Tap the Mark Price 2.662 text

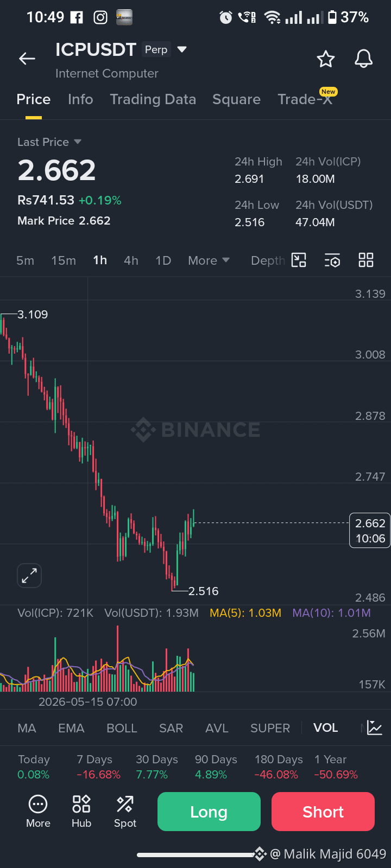tap(64, 221)
